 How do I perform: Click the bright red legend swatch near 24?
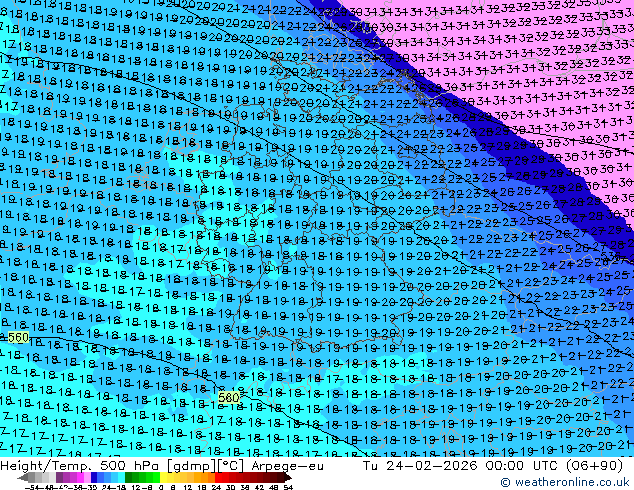point(218,477)
